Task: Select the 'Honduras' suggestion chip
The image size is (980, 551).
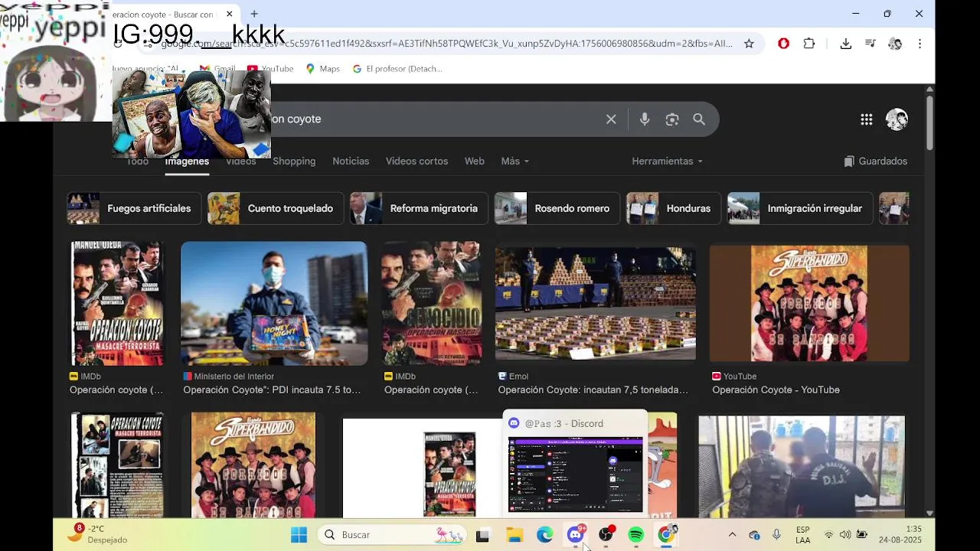Action: (x=674, y=208)
